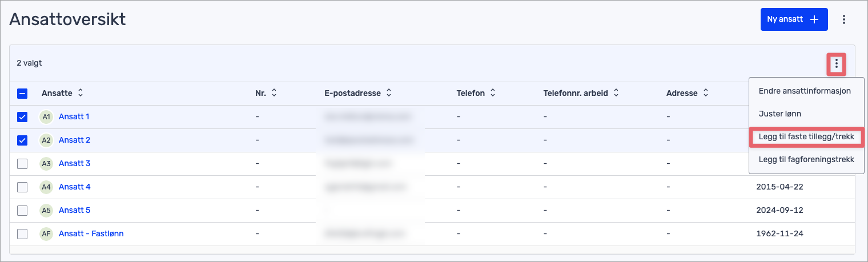
Task: Deselect the Ansatt 2 row checkbox
Action: (22, 140)
